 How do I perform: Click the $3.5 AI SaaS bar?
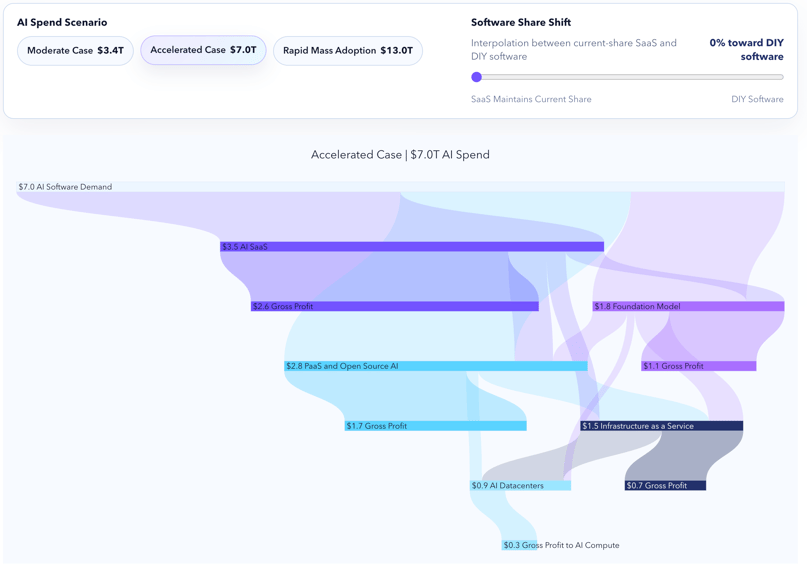[x=412, y=247]
